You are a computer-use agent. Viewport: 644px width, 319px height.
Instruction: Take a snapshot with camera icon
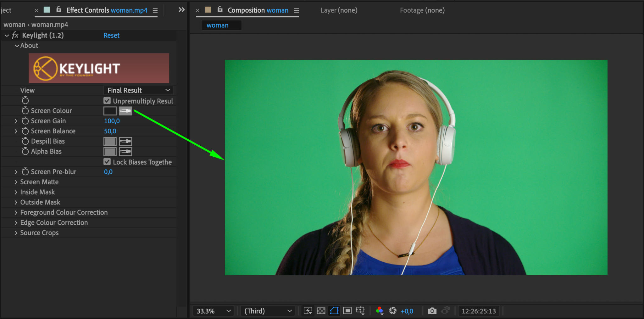[x=432, y=311]
